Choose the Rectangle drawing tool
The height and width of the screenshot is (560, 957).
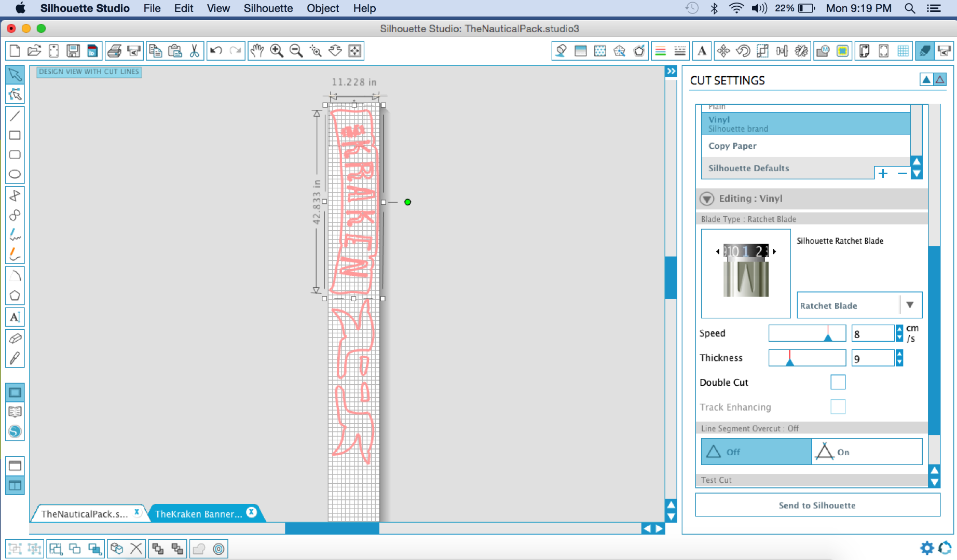click(x=15, y=135)
